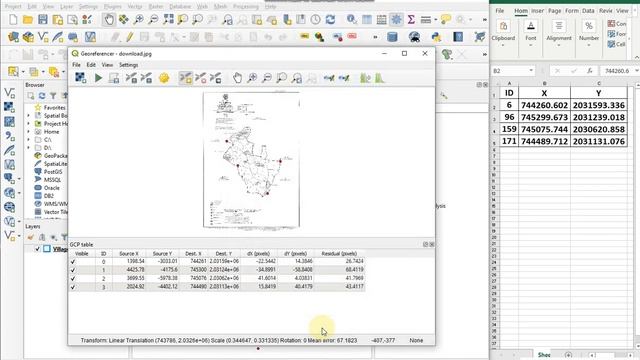Expand the Project Home browser item

tap(29, 124)
